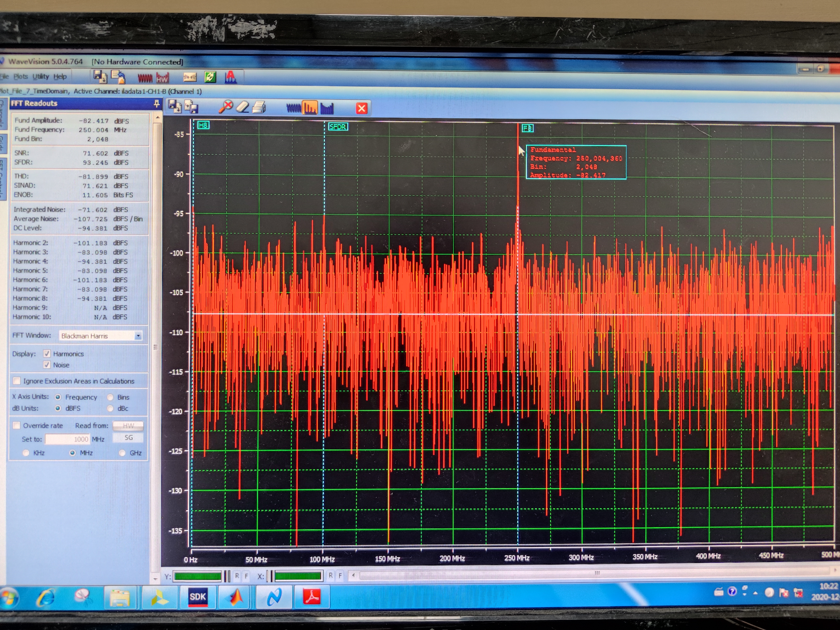Click the SG read-from button
Image resolution: width=840 pixels, height=630 pixels.
[x=128, y=438]
